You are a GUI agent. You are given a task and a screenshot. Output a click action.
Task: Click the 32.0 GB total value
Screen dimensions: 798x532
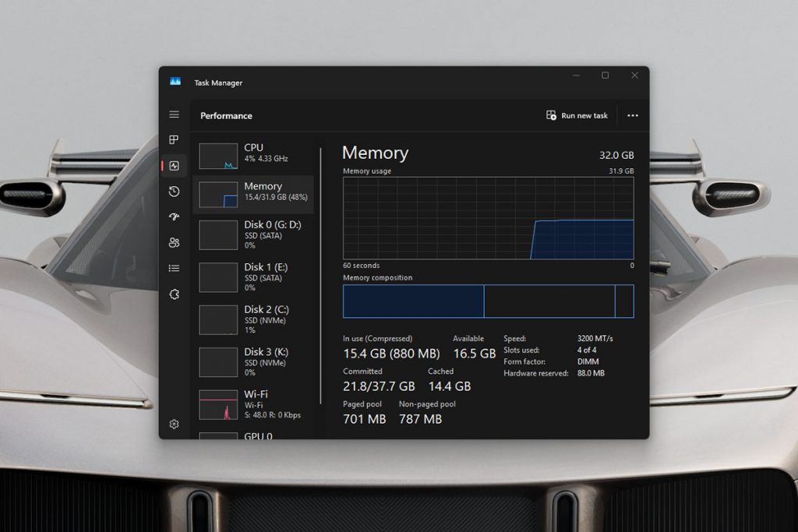(616, 155)
